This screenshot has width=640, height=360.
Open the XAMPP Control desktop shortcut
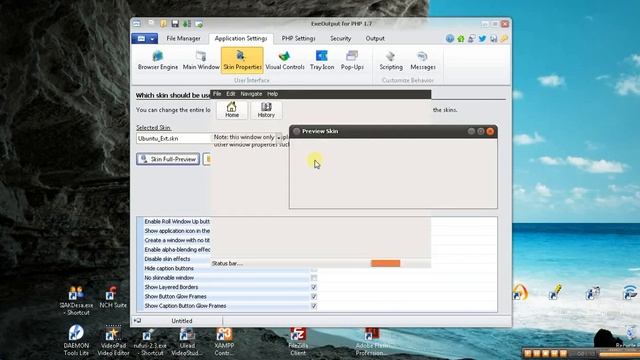(x=224, y=341)
